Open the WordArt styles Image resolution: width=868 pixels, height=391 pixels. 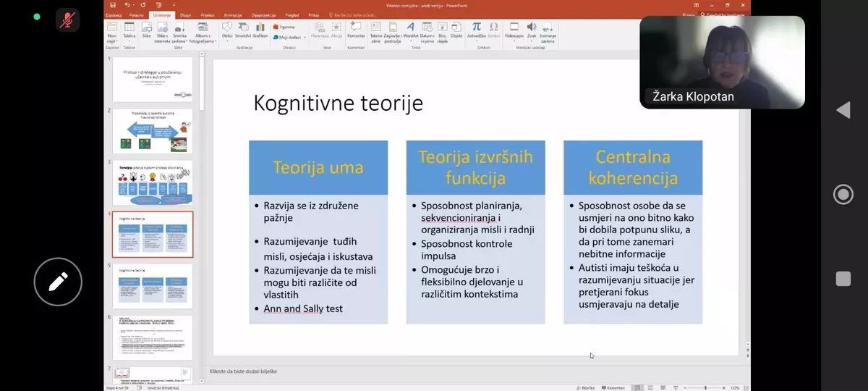pyautogui.click(x=411, y=30)
